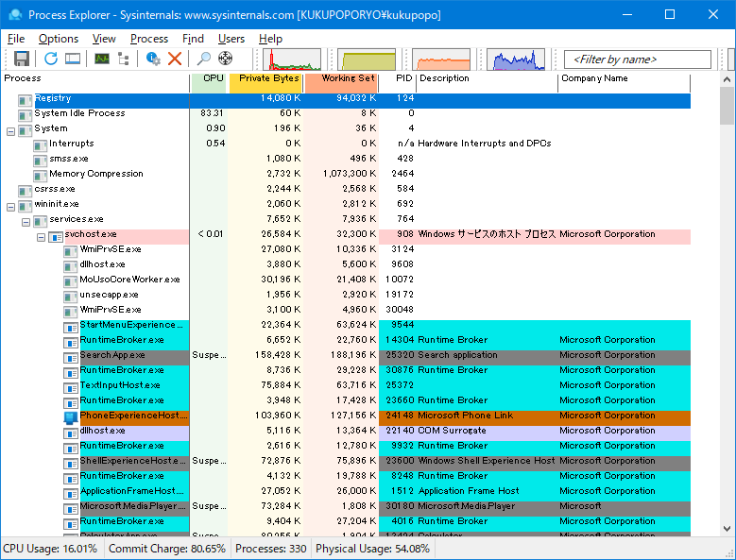The width and height of the screenshot is (736, 560).
Task: Click the csrss.exe process icon
Action: point(25,191)
